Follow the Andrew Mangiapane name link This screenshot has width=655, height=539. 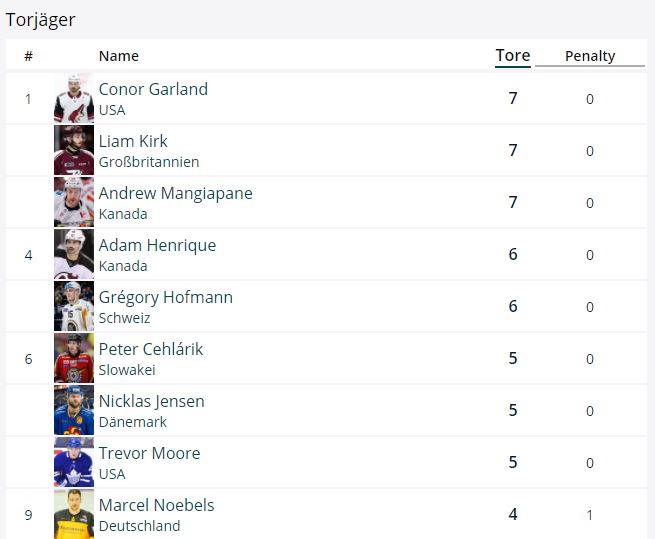[x=176, y=194]
